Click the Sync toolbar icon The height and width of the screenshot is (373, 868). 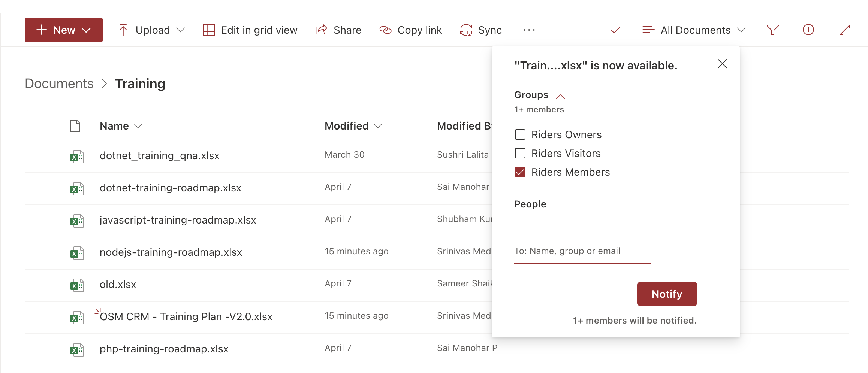tap(466, 30)
